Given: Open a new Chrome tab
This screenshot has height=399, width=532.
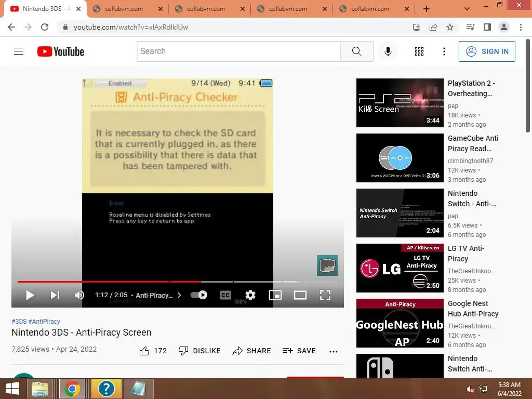Looking at the screenshot, I should 427,9.
